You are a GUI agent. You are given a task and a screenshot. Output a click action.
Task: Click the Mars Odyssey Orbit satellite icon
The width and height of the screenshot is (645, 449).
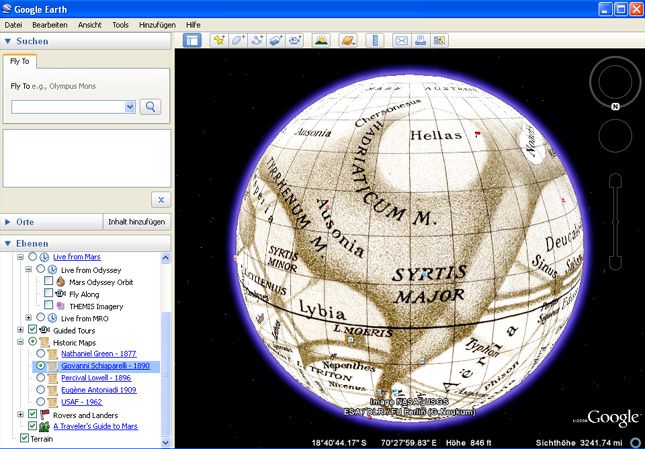click(60, 282)
